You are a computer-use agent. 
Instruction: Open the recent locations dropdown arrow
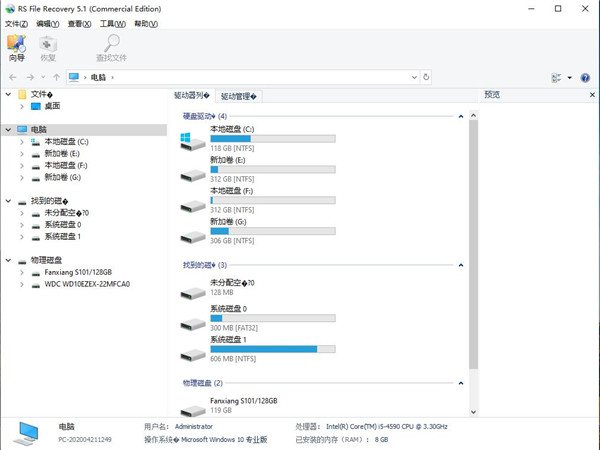click(43, 77)
